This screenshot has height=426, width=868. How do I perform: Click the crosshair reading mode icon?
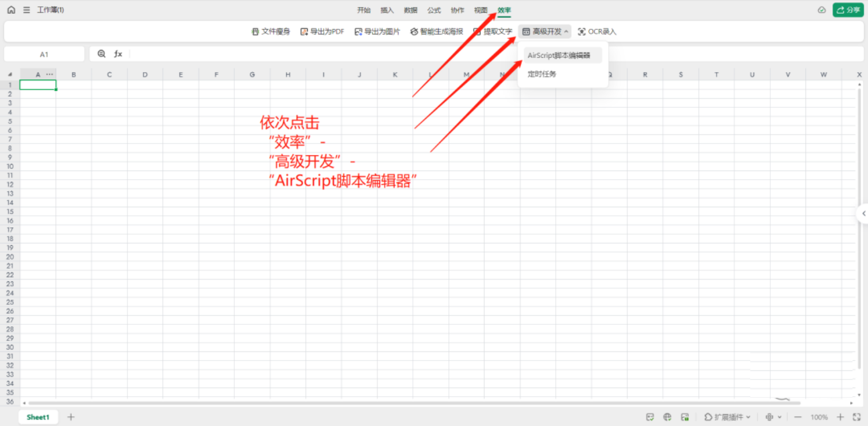pos(769,417)
